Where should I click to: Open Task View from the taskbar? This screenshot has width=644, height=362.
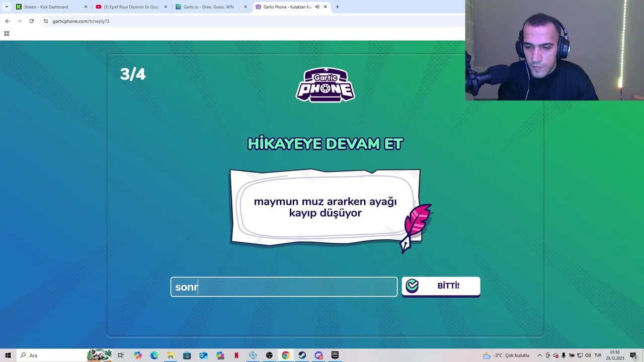121,355
